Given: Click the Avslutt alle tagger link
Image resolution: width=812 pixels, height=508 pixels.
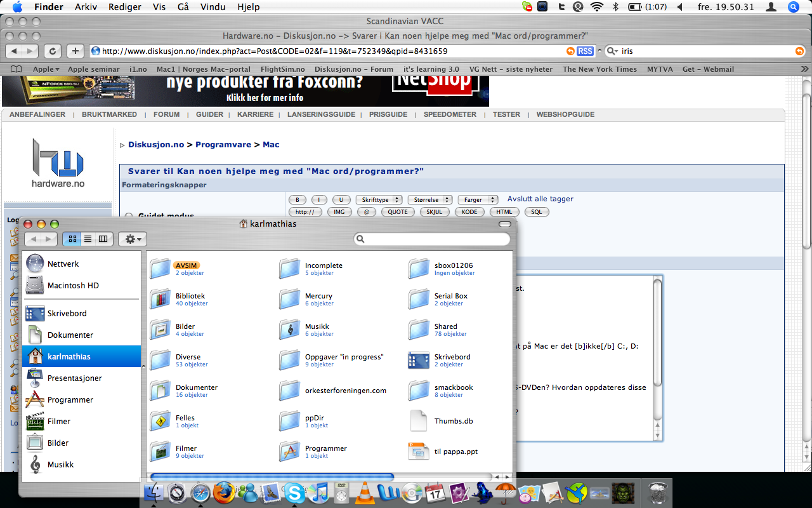Looking at the screenshot, I should click(x=540, y=199).
